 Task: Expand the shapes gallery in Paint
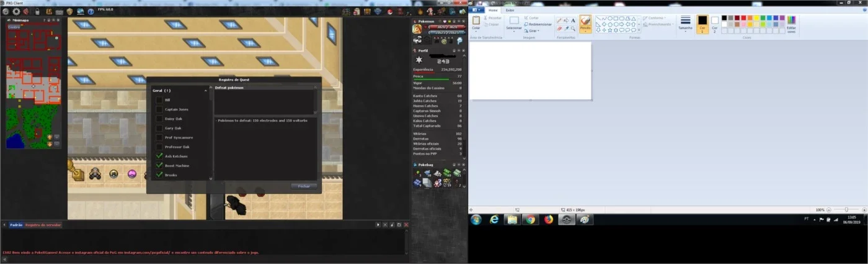[639, 30]
